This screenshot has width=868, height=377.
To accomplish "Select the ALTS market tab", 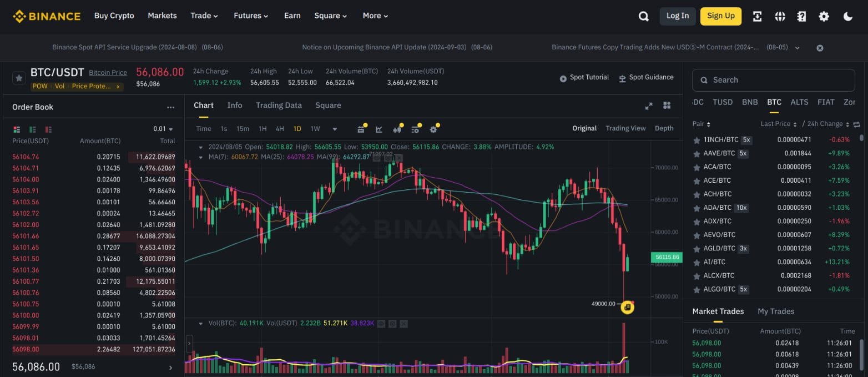I will pos(799,102).
